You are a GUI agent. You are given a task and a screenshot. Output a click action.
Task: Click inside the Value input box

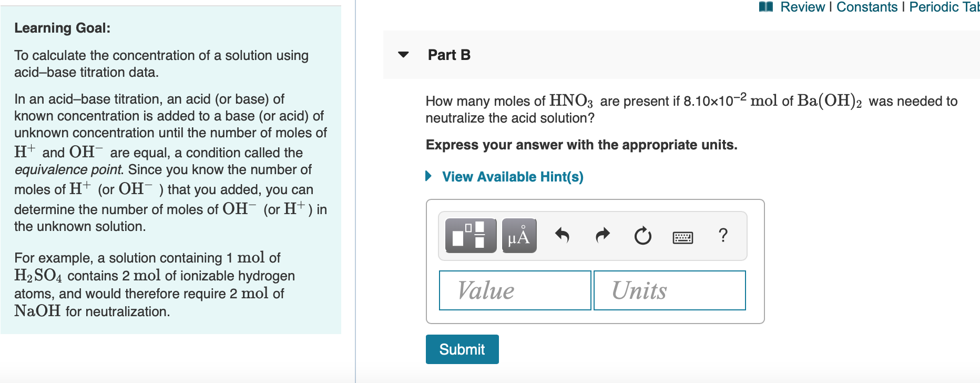click(x=514, y=290)
